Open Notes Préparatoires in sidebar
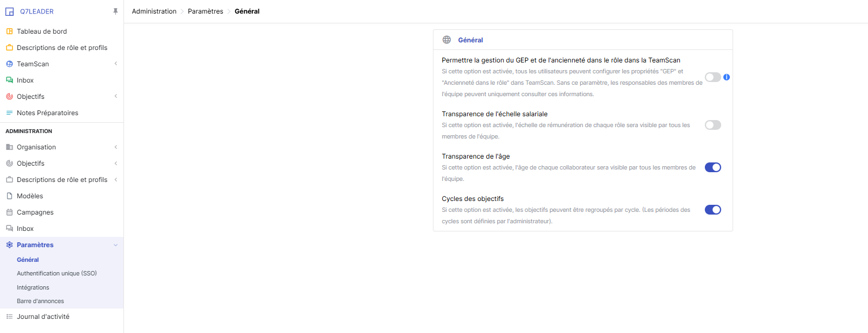The image size is (868, 333). coord(47,113)
